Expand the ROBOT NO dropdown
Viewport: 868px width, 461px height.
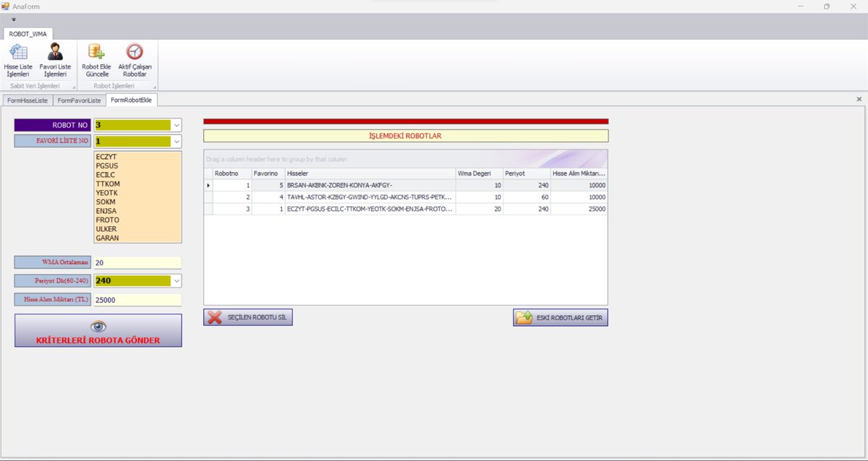point(176,125)
